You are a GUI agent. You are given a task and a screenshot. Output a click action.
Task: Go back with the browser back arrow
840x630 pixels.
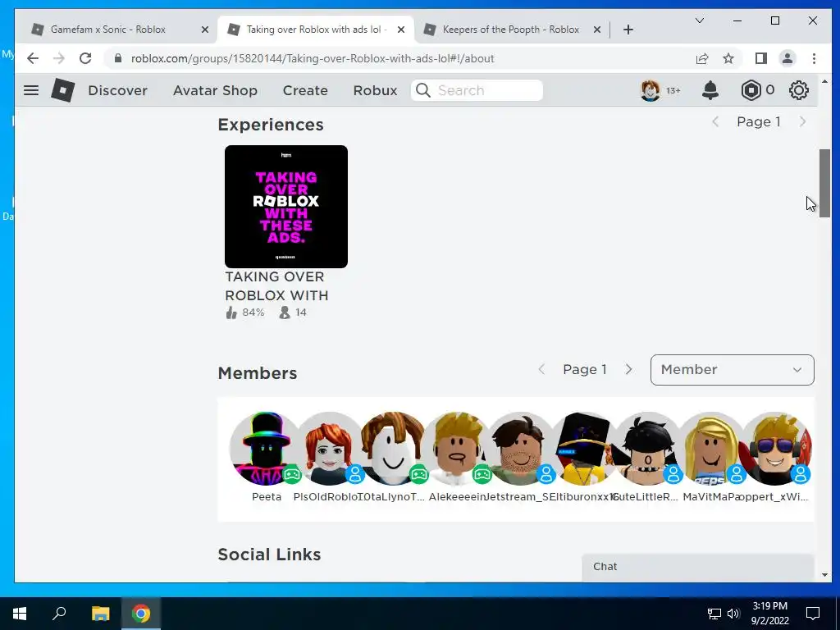coord(33,58)
